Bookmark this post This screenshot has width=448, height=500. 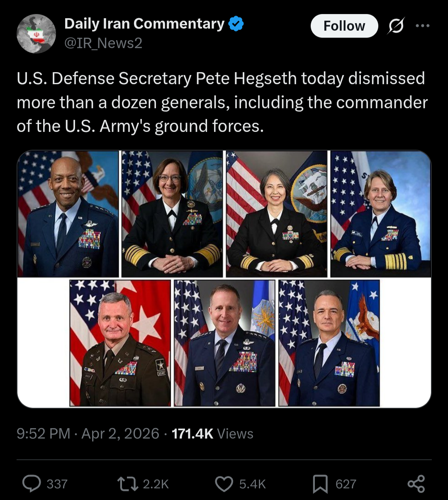(x=320, y=484)
